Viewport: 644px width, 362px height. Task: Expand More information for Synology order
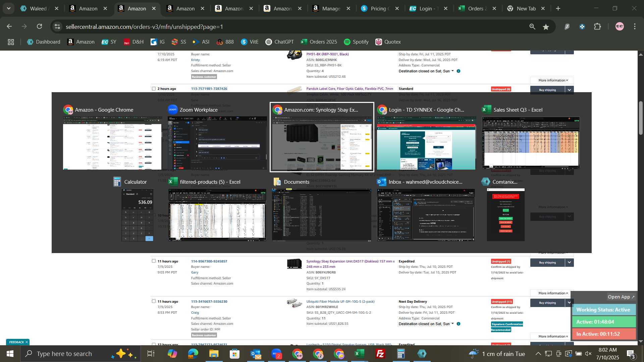pyautogui.click(x=552, y=293)
